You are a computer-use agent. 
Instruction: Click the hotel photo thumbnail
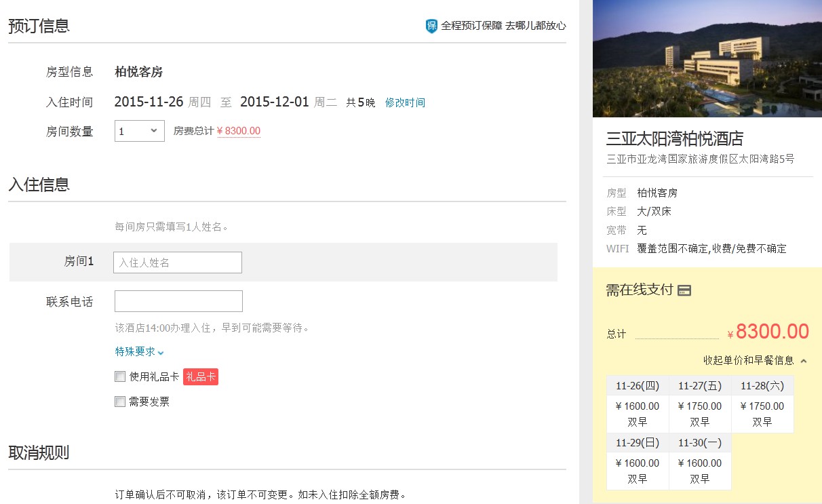[x=707, y=59]
